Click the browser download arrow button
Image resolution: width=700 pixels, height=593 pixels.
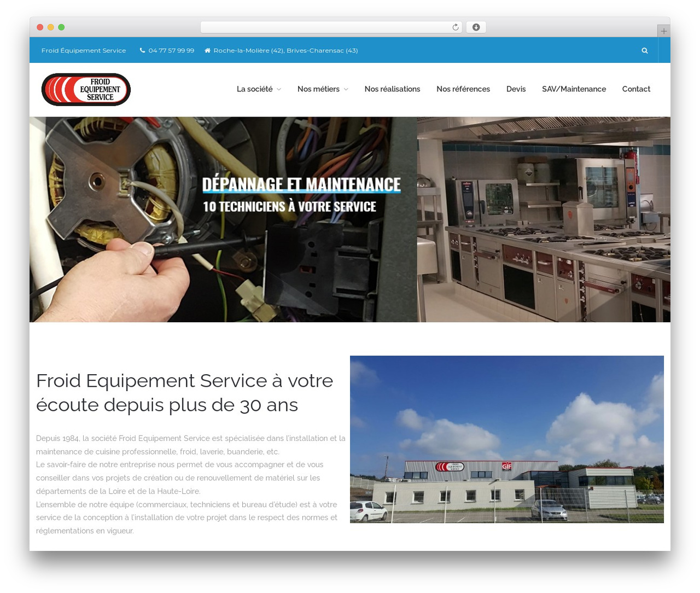[476, 27]
